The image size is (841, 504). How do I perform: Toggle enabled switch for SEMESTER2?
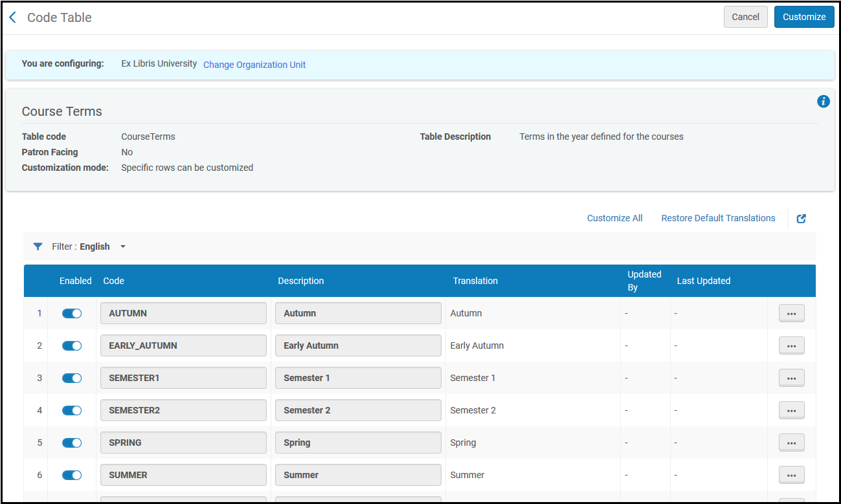[x=72, y=410]
